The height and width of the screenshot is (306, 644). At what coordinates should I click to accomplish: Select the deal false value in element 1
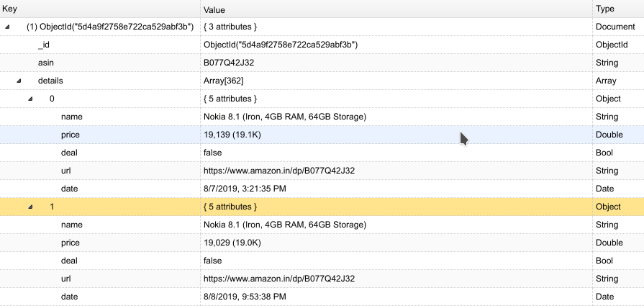coord(213,261)
